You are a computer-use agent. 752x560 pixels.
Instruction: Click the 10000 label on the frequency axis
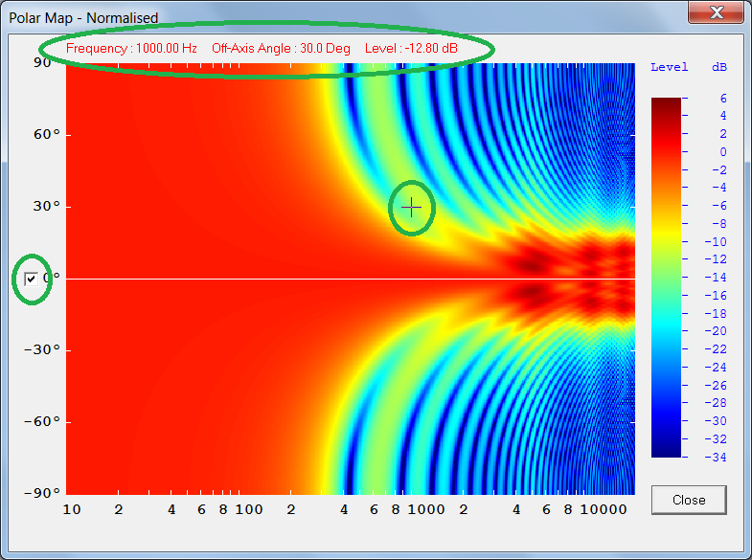coord(604,509)
